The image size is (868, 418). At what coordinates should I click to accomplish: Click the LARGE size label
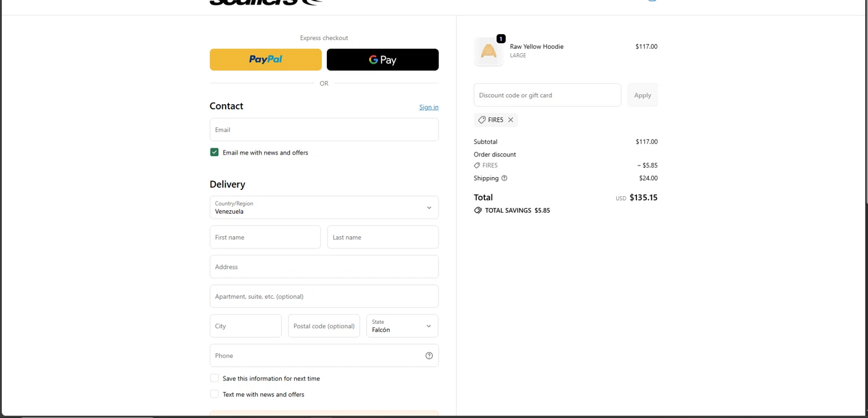pyautogui.click(x=518, y=56)
